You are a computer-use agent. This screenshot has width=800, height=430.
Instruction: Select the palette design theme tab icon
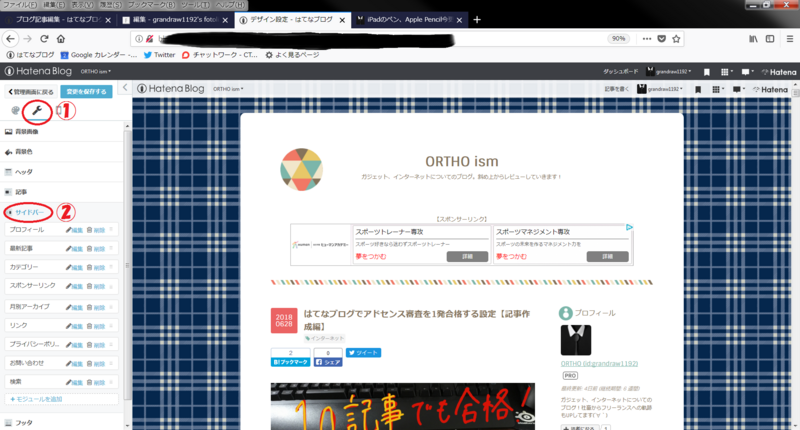pyautogui.click(x=15, y=110)
